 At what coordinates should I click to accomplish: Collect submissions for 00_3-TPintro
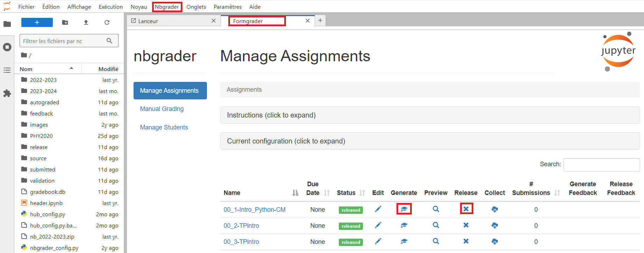(x=495, y=241)
